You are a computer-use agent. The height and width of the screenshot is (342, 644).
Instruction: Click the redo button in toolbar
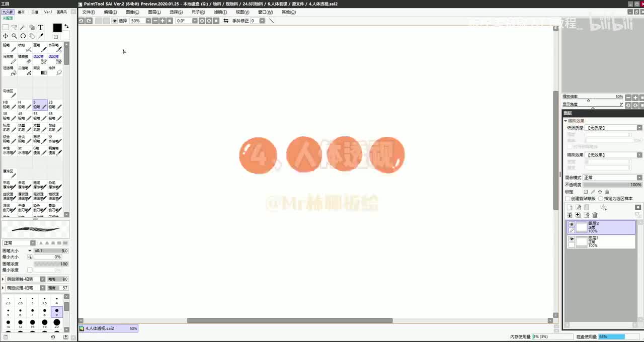89,21
